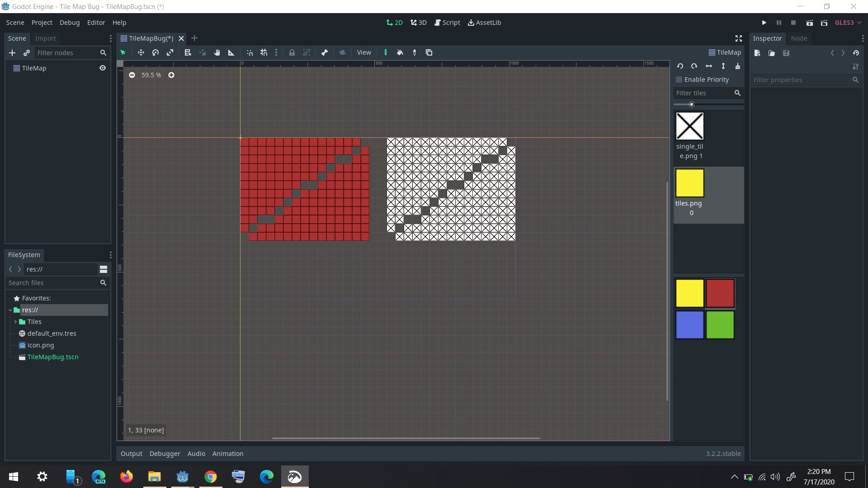Open the Editor menu
This screenshot has height=488, width=868.
(x=96, y=23)
